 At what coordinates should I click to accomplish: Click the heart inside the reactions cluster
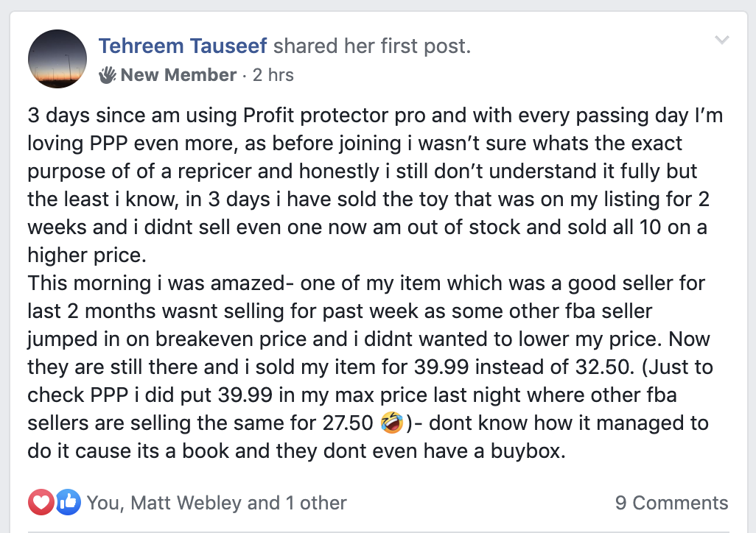coord(42,502)
